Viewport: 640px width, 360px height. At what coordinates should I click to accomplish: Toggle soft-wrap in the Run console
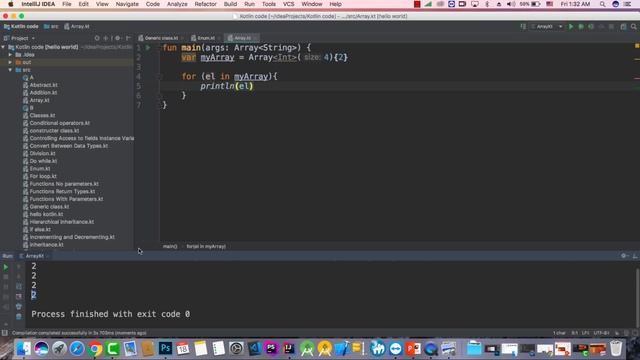19,287
